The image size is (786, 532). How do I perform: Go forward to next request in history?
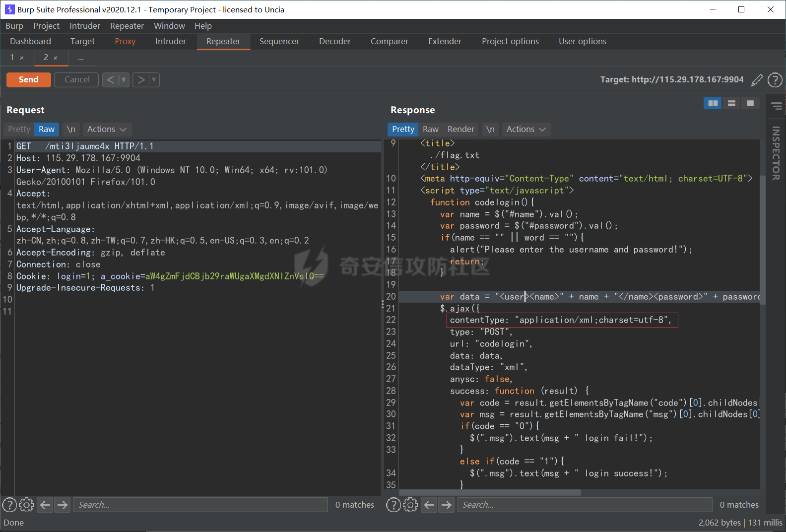pyautogui.click(x=141, y=79)
